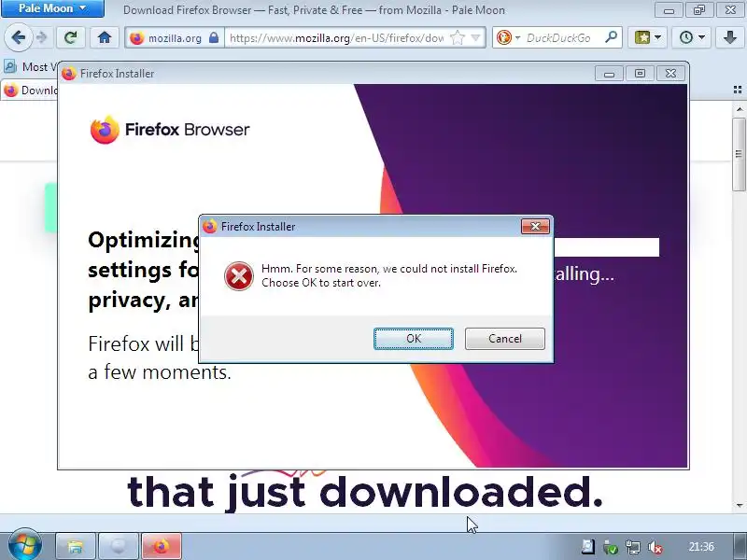This screenshot has width=747, height=560.
Task: Open the home page via house icon
Action: [105, 37]
